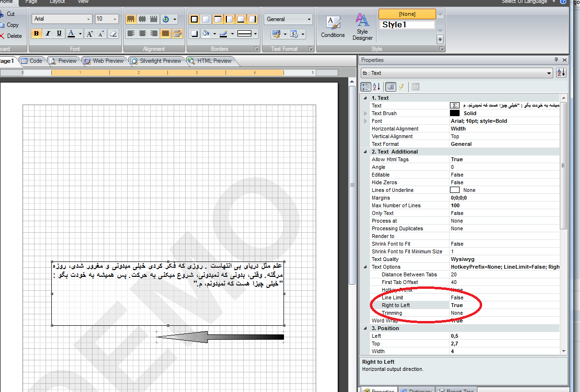Open the Style Designer
Image resolution: width=580 pixels, height=392 pixels.
tap(362, 27)
